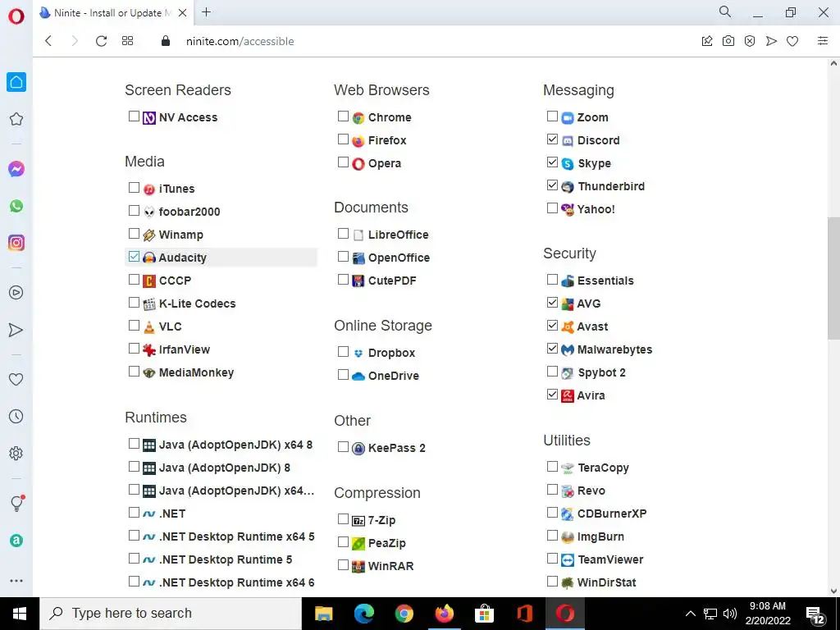
Task: Open My Flow sidebar icon
Action: click(16, 330)
